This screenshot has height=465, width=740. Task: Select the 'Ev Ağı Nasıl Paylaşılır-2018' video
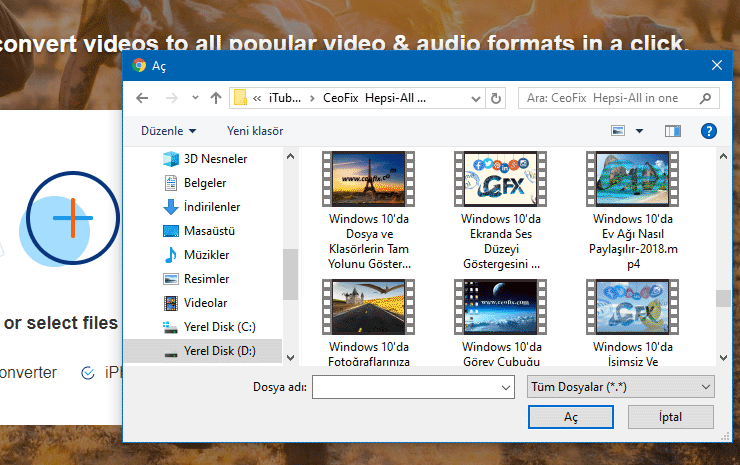coord(633,179)
